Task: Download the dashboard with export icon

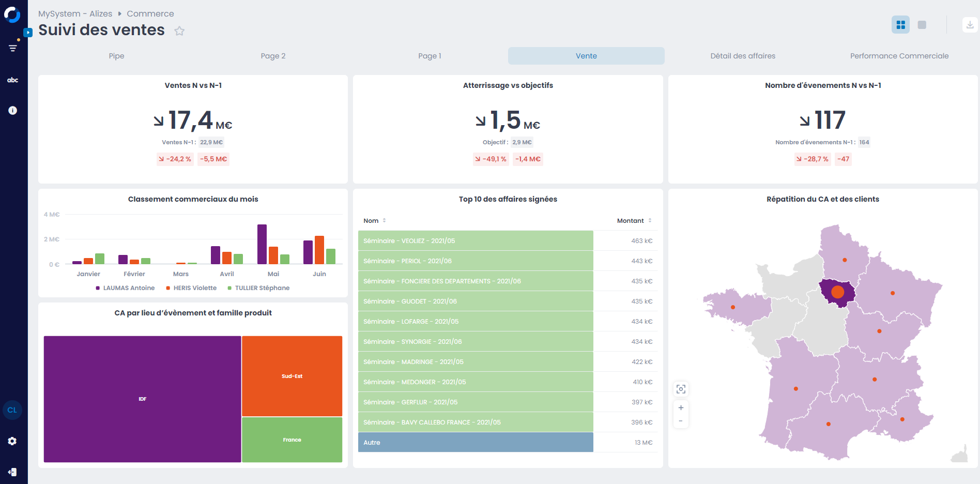Action: [x=970, y=25]
